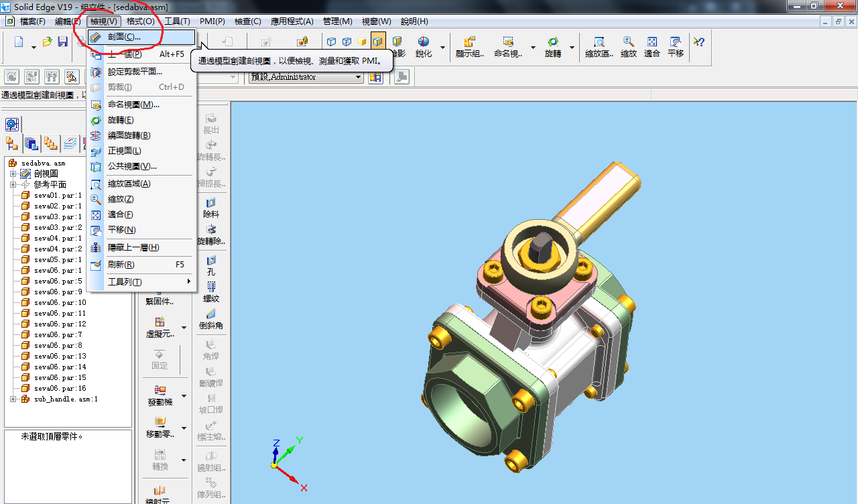The image size is (858, 504).
Task: Click the 命名視.. toolbar button
Action: point(508,46)
